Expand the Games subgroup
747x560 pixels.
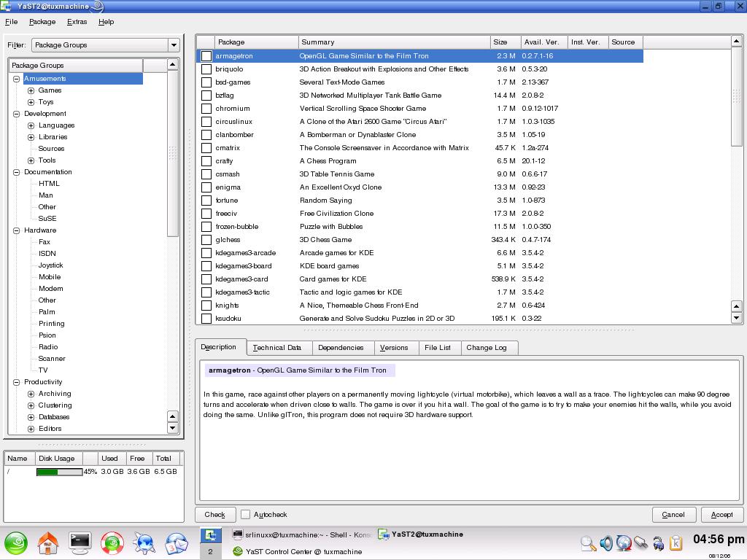(31, 90)
